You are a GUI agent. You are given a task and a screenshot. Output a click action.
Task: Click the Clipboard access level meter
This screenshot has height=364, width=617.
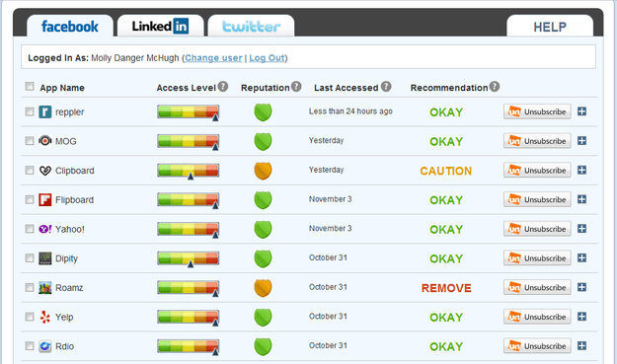(x=189, y=171)
